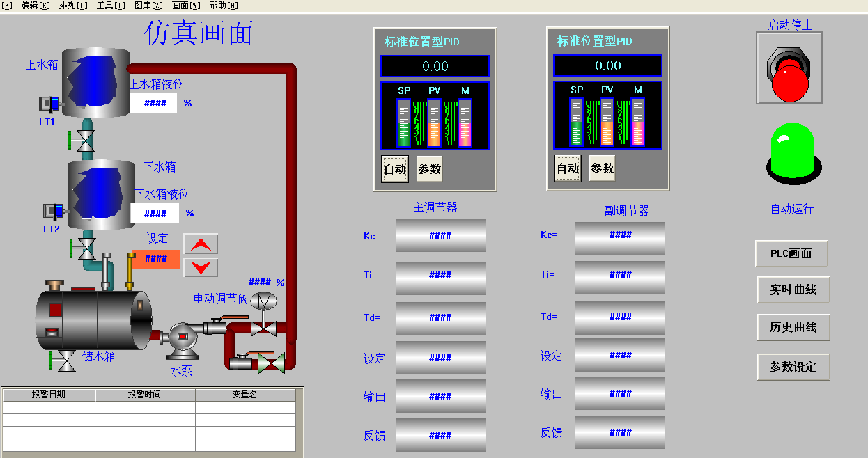Click secondary regulator 设定 value field
The image size is (868, 458).
pos(620,355)
